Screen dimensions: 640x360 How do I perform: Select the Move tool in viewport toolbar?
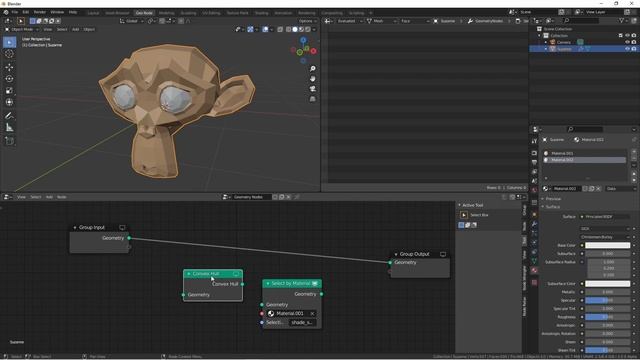9,67
